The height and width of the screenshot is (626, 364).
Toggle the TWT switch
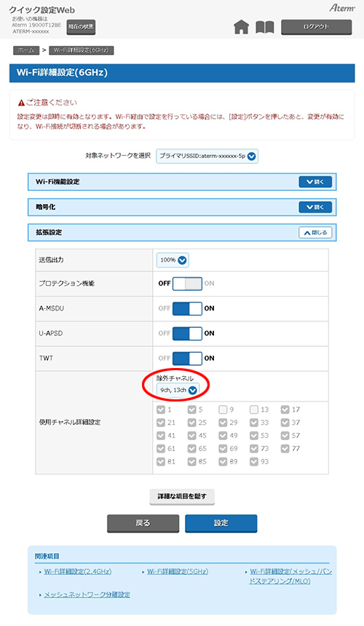tap(187, 358)
